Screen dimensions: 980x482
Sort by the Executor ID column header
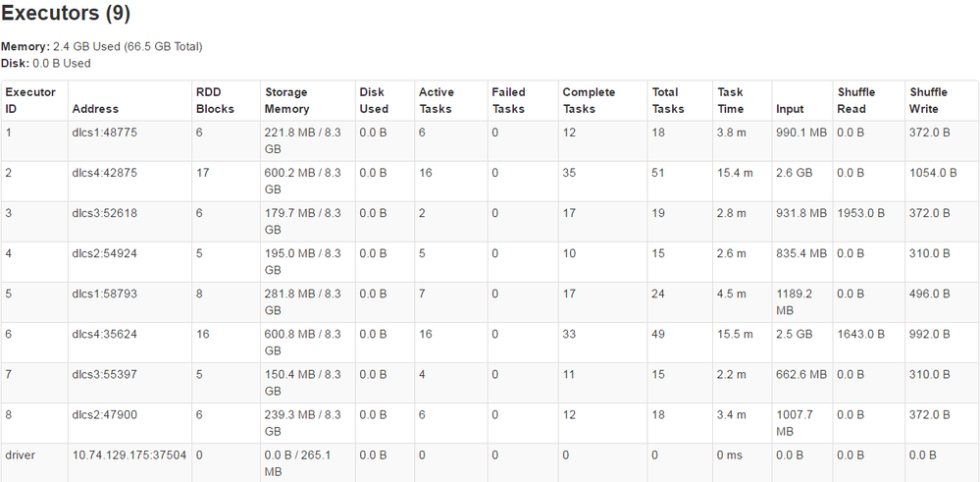coord(30,100)
